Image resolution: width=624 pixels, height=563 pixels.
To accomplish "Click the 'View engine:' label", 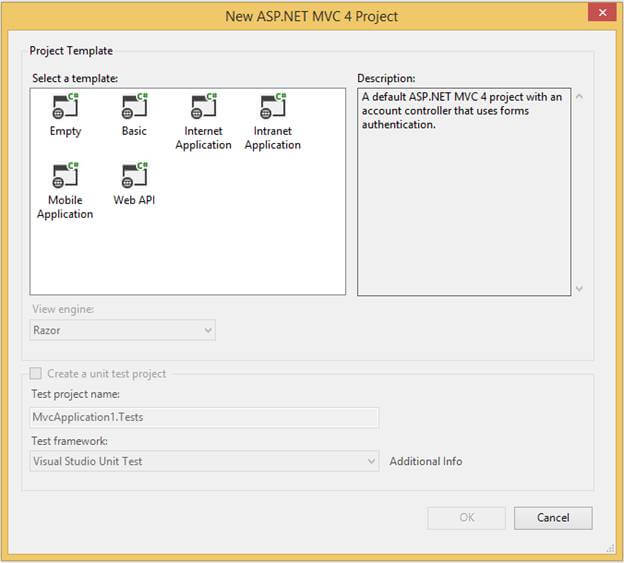I will (63, 309).
